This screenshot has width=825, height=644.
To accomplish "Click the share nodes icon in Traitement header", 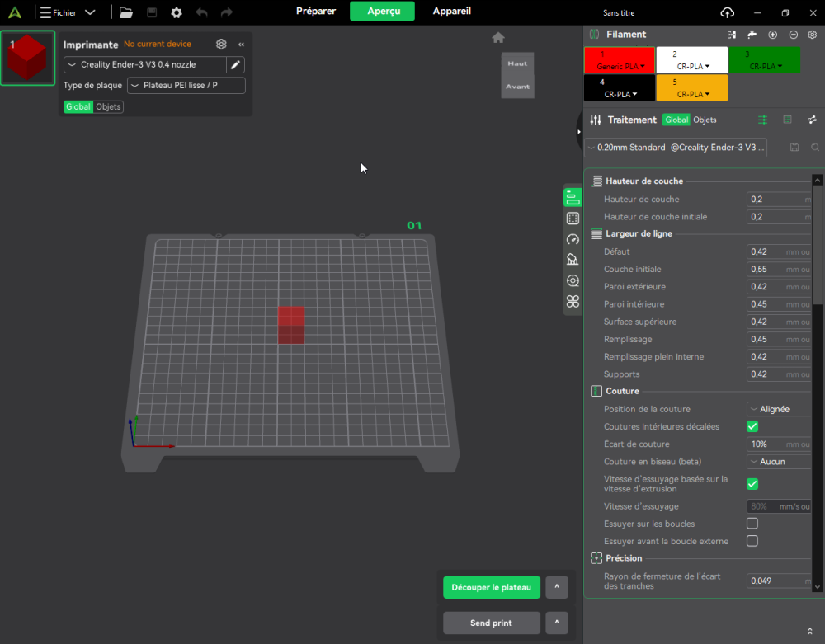I will [x=812, y=120].
